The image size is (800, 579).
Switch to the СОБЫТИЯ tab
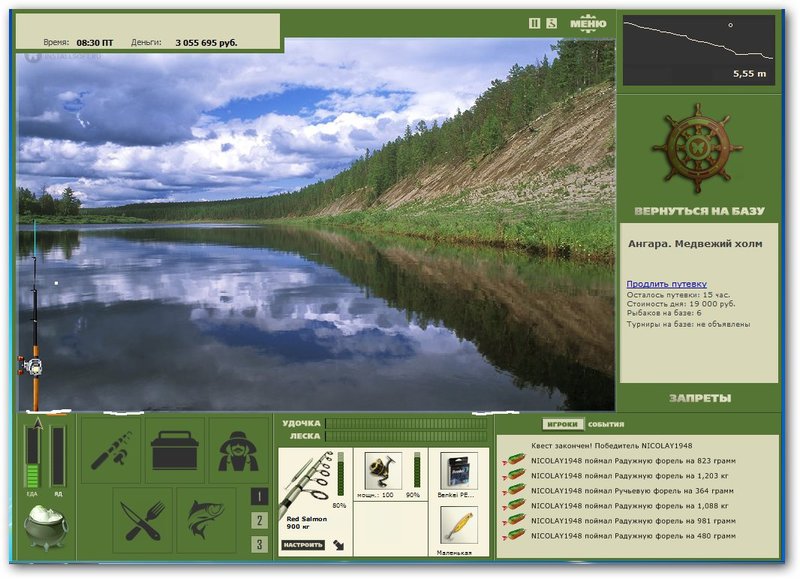pyautogui.click(x=606, y=424)
